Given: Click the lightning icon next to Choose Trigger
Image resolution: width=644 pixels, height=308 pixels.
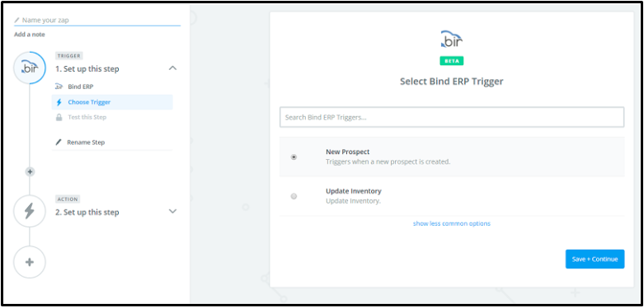Looking at the screenshot, I should tap(59, 102).
